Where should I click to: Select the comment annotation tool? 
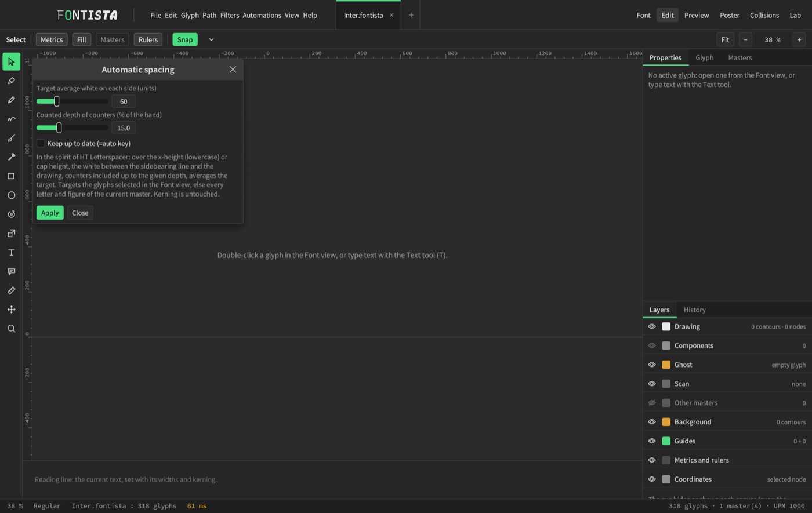point(11,271)
